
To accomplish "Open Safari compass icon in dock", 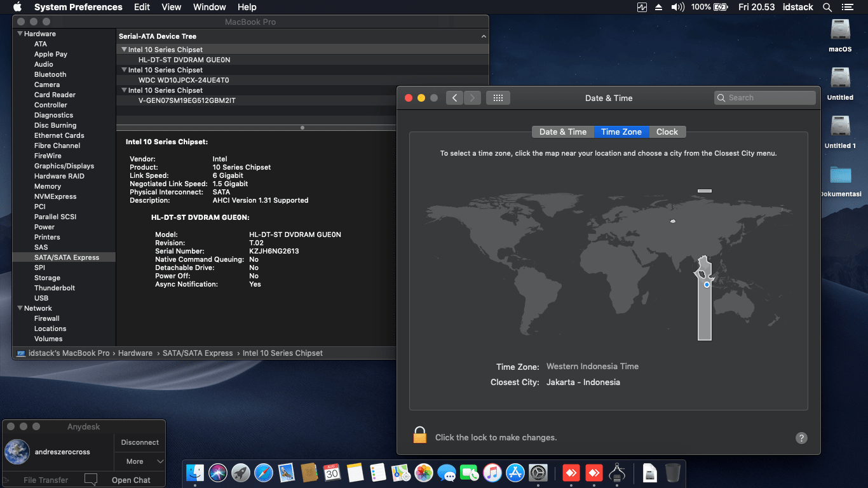I will pyautogui.click(x=264, y=472).
